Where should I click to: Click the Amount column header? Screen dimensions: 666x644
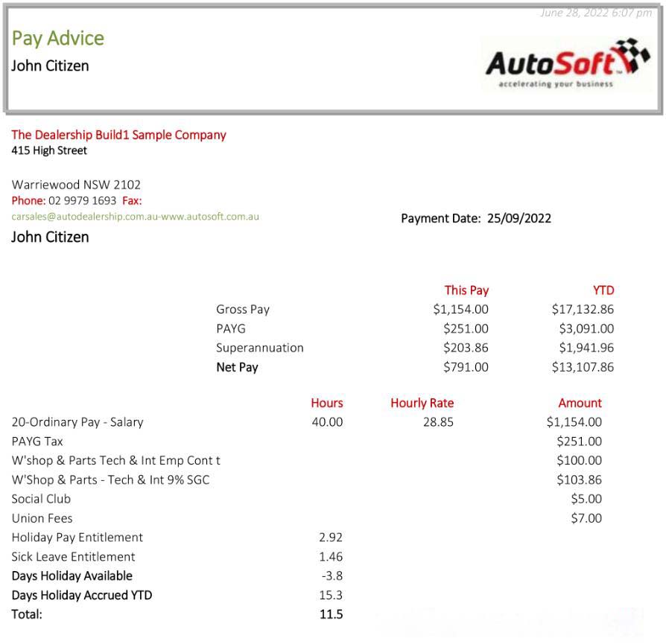580,403
